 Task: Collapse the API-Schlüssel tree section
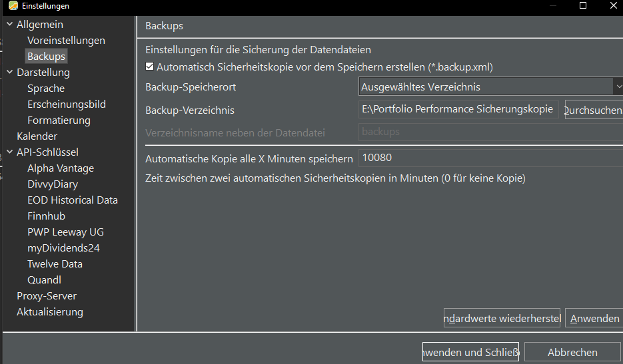[9, 152]
